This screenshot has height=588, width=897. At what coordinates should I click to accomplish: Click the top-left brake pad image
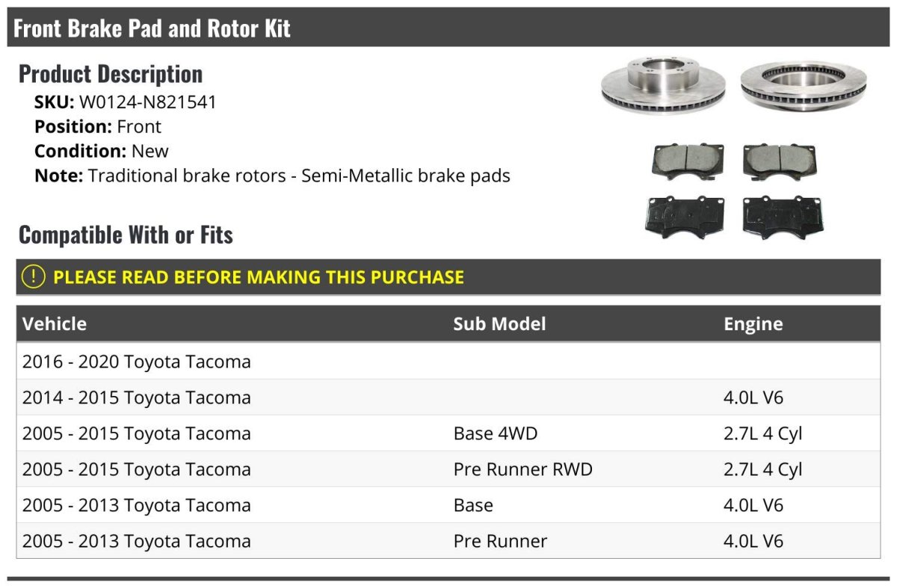(x=688, y=161)
